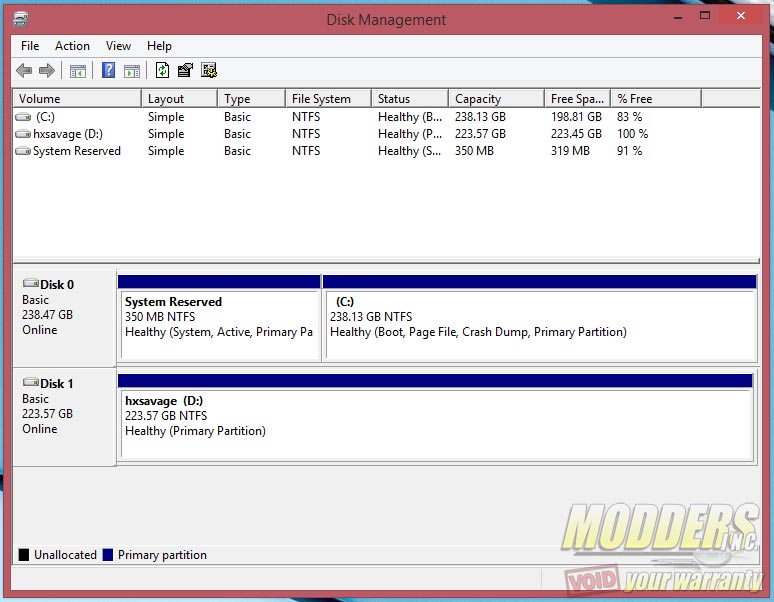Click the 350 MB capacity cell
774x602 pixels.
click(x=474, y=151)
